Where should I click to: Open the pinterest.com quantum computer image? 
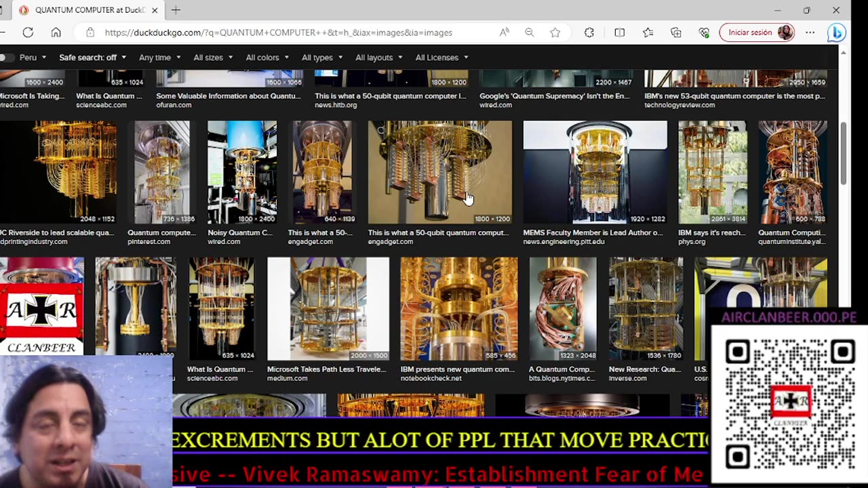(x=162, y=172)
